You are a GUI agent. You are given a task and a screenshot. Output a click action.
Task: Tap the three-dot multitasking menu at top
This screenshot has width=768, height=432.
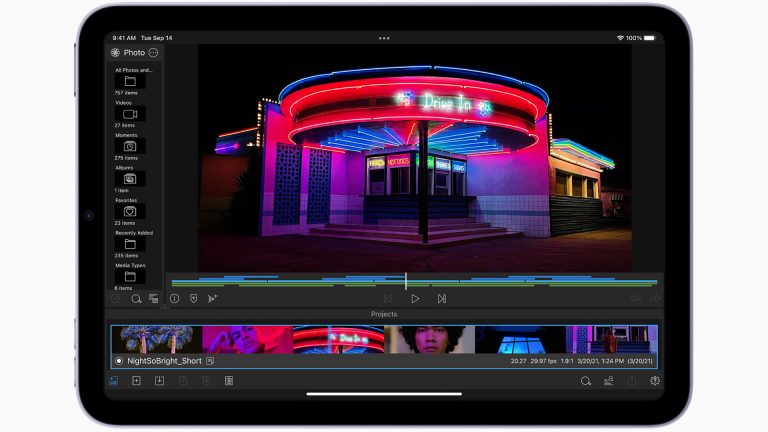(384, 38)
